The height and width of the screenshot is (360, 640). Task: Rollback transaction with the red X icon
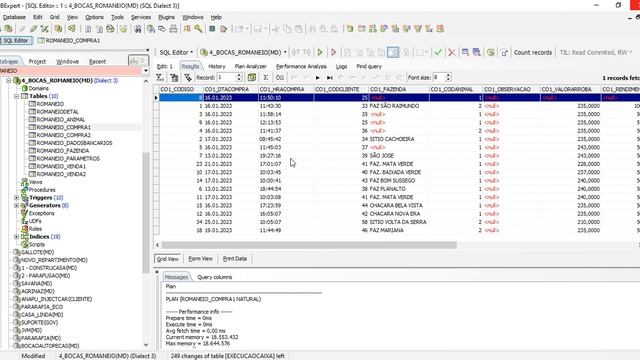[451, 52]
